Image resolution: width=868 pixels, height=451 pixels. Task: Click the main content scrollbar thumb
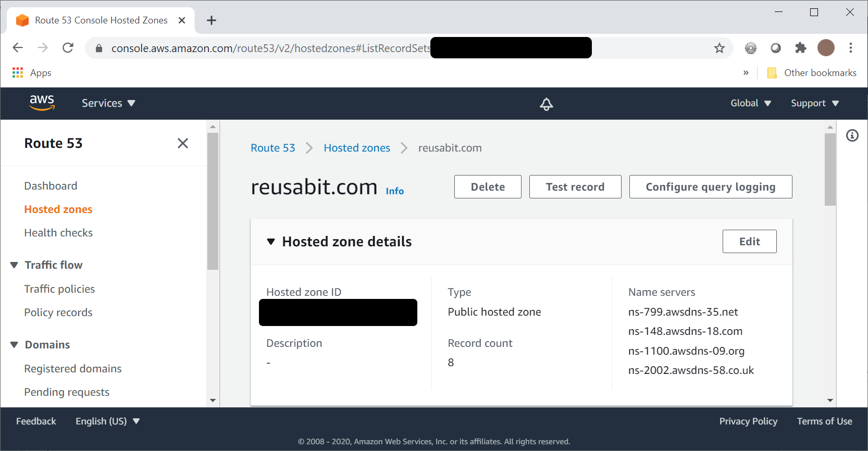click(830, 169)
